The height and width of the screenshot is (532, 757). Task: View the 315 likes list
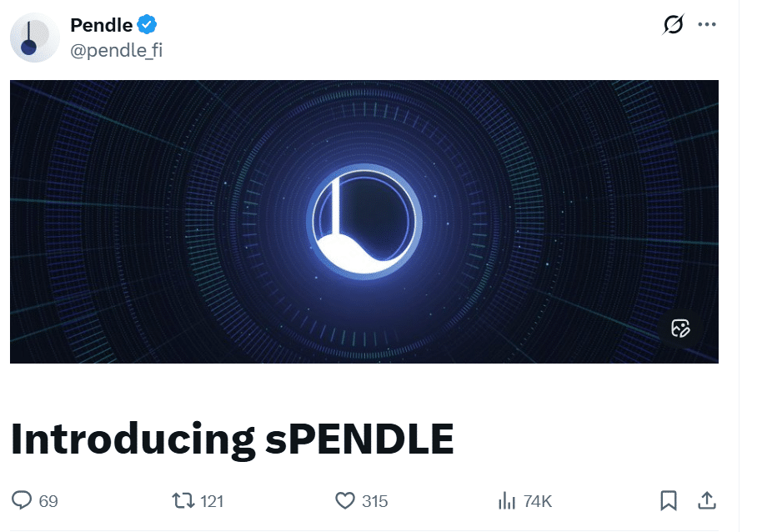click(x=375, y=501)
